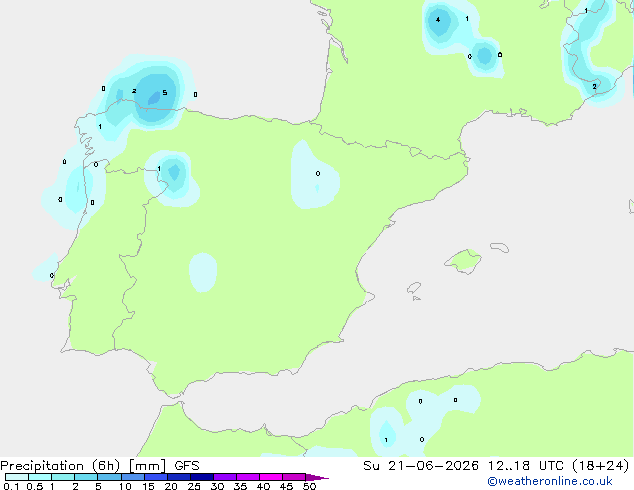Click the '12..18 UTC' time range text
This screenshot has height=490, width=634.
pyautogui.click(x=525, y=466)
